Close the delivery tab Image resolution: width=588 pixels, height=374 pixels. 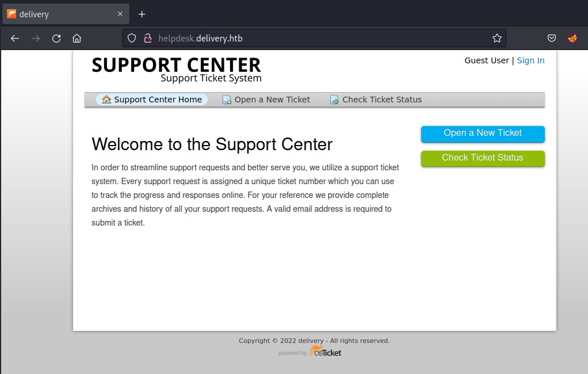pyautogui.click(x=120, y=14)
